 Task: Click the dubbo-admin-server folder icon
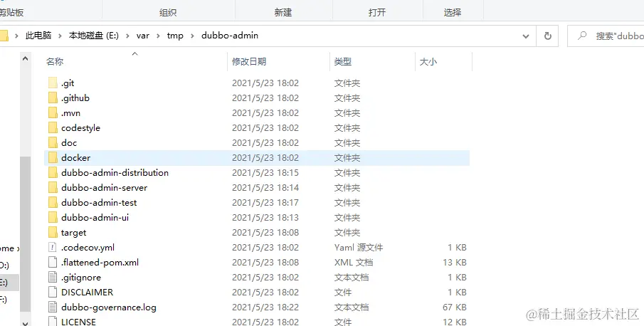click(53, 188)
